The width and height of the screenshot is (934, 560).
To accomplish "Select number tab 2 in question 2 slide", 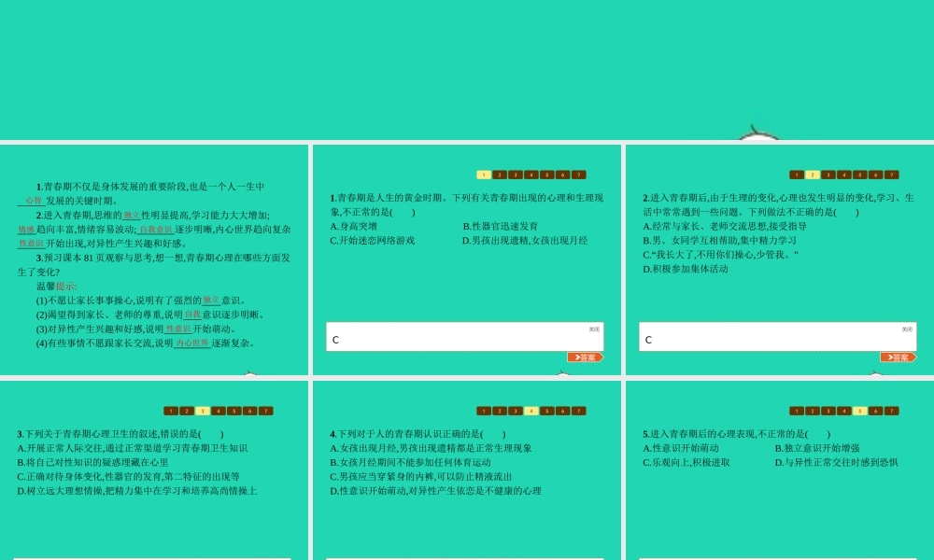I will [812, 175].
